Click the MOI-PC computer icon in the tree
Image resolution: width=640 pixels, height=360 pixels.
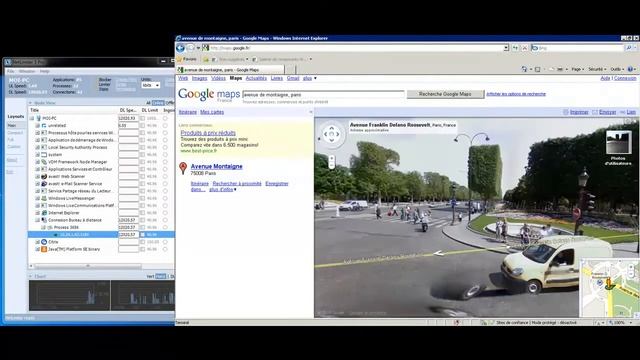[39, 118]
